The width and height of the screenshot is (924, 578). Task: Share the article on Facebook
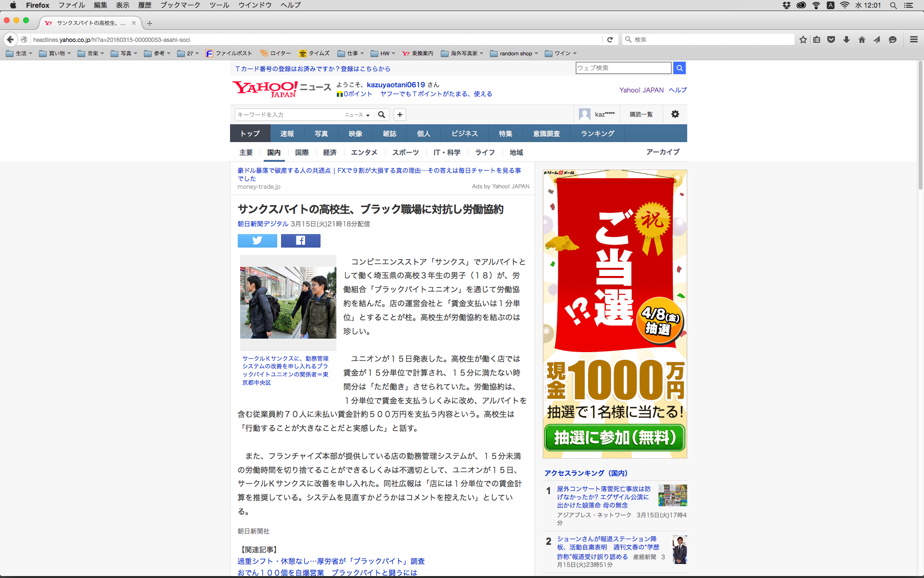[300, 240]
